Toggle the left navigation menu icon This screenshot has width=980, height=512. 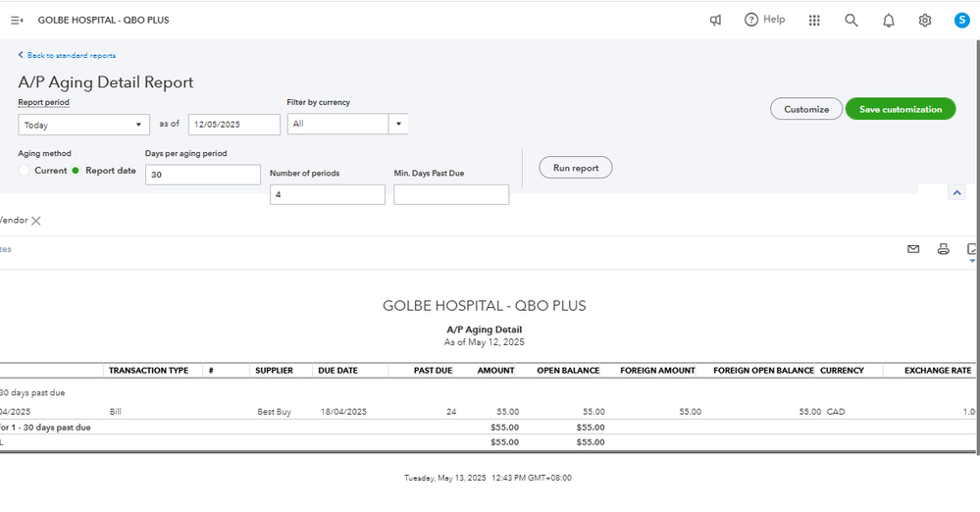pos(17,20)
